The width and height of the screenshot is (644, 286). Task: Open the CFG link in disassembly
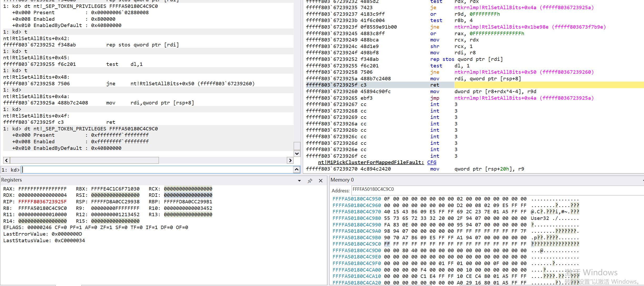click(x=432, y=162)
